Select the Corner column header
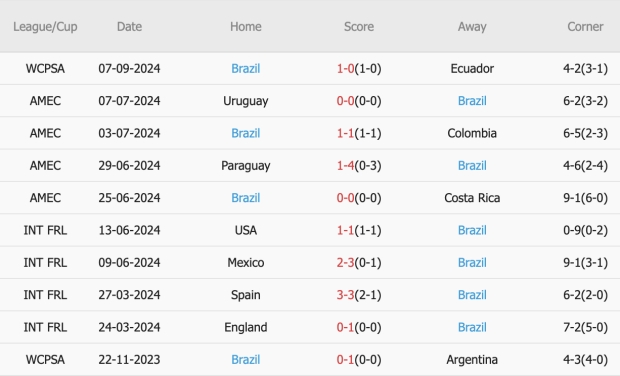The image size is (620, 376). pos(585,26)
